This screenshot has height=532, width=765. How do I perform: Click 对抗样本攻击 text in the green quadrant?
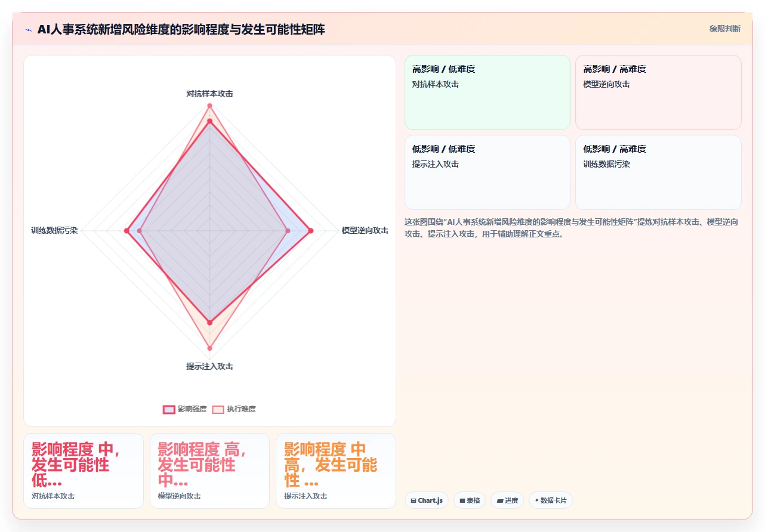(436, 84)
